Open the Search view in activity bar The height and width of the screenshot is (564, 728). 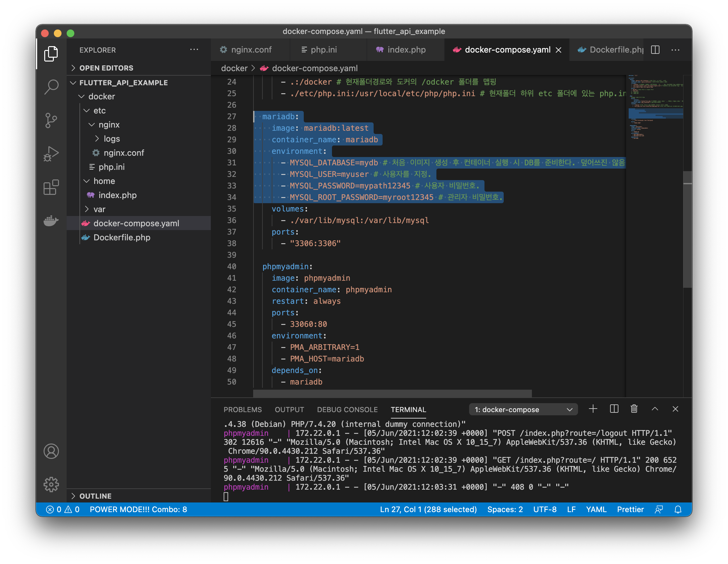[51, 87]
